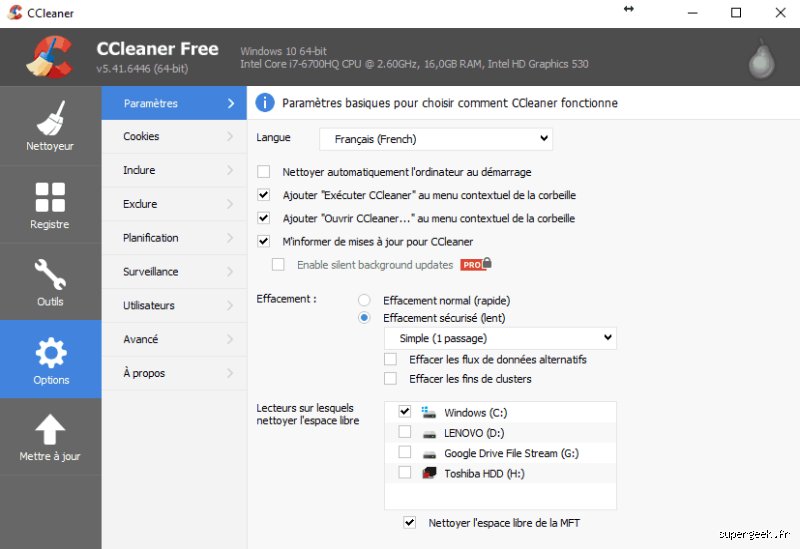This screenshot has width=800, height=549.
Task: Click the Toshiba HDD (H:) label
Action: point(484,473)
